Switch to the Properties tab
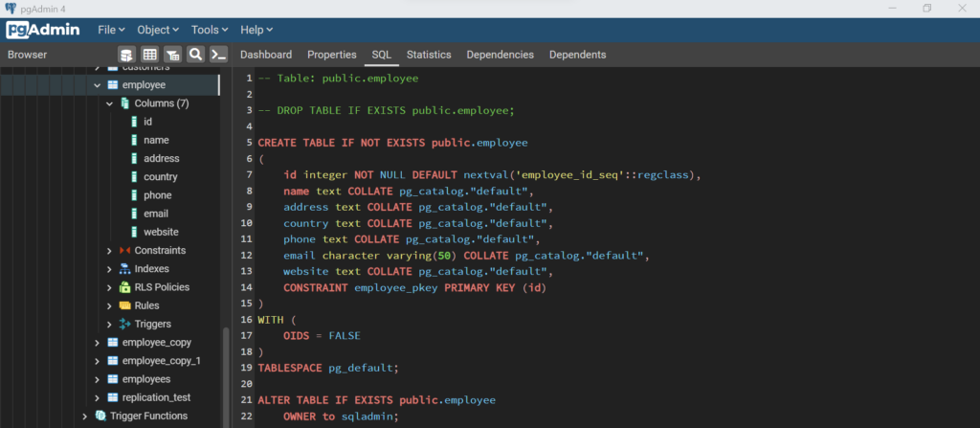This screenshot has height=428, width=980. pyautogui.click(x=332, y=55)
